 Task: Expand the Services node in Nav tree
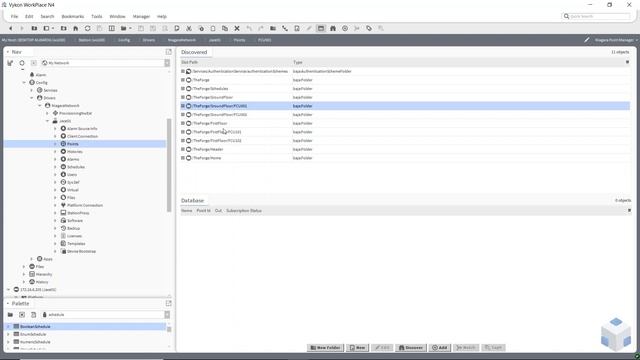[x=32, y=90]
